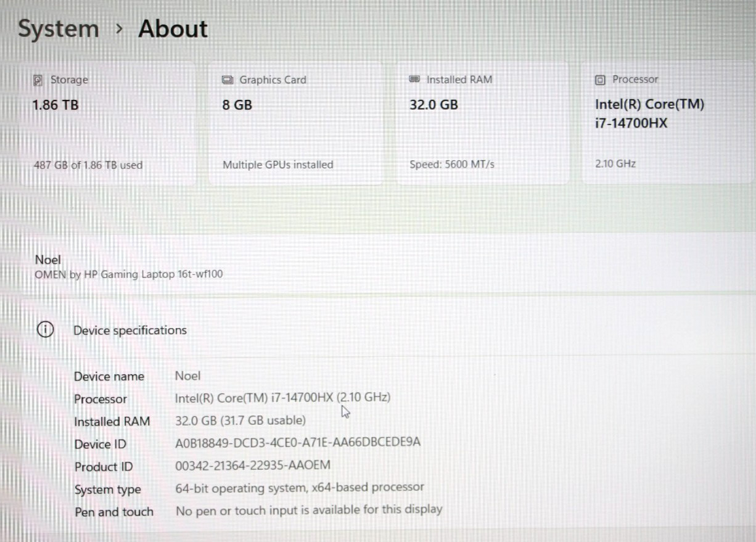756x542 pixels.
Task: Click the Pen and touch label
Action: [114, 512]
